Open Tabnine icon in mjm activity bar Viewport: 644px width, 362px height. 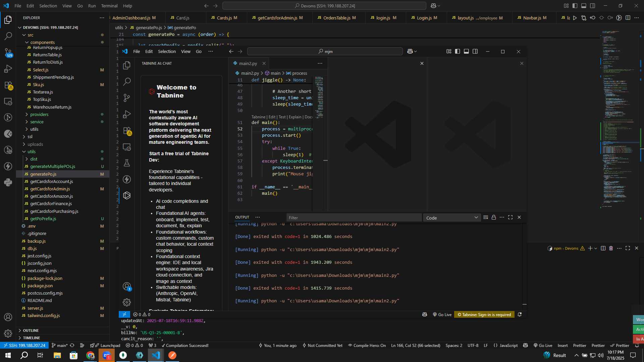click(127, 195)
